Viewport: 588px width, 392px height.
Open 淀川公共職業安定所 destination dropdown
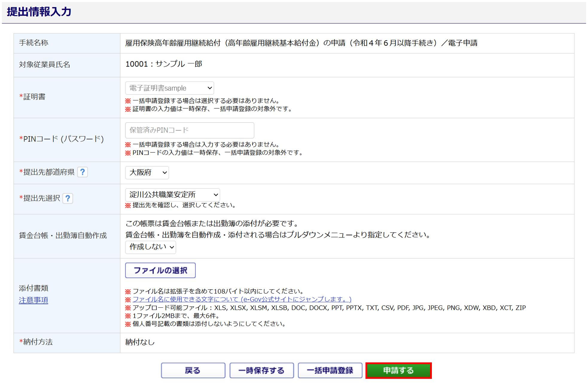point(172,195)
